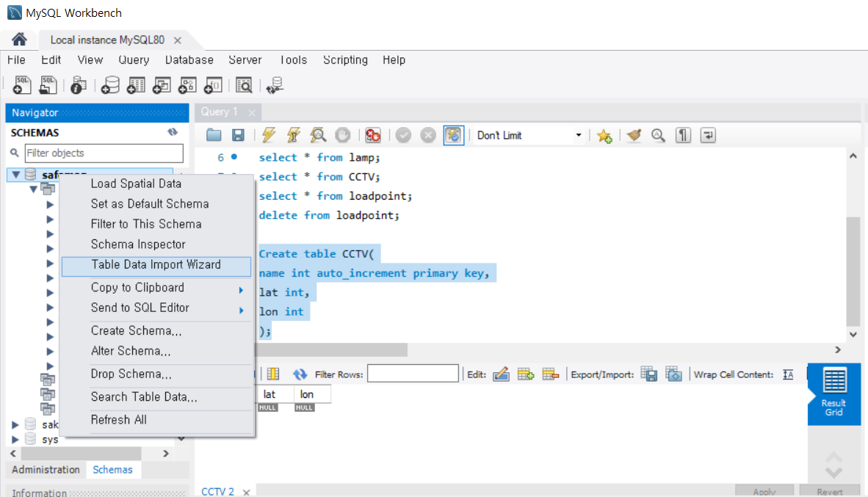Delete selected rows in result grid
The height and width of the screenshot is (497, 868).
click(550, 374)
